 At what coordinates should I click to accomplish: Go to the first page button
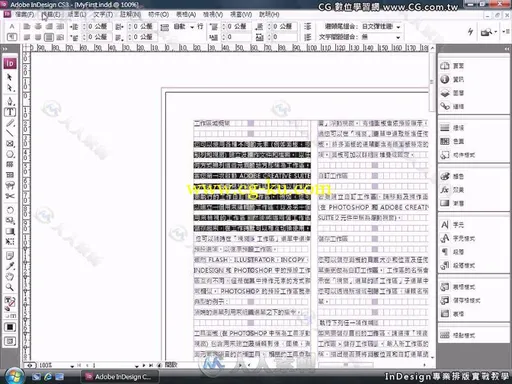tap(79, 366)
